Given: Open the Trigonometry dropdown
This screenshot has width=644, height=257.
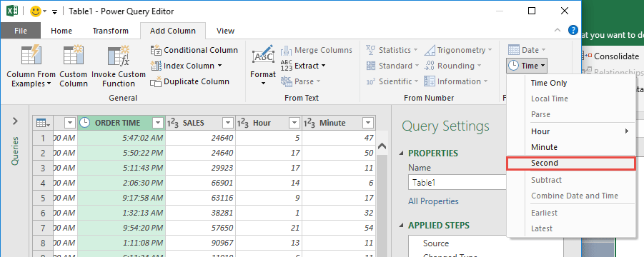Looking at the screenshot, I should (x=458, y=50).
